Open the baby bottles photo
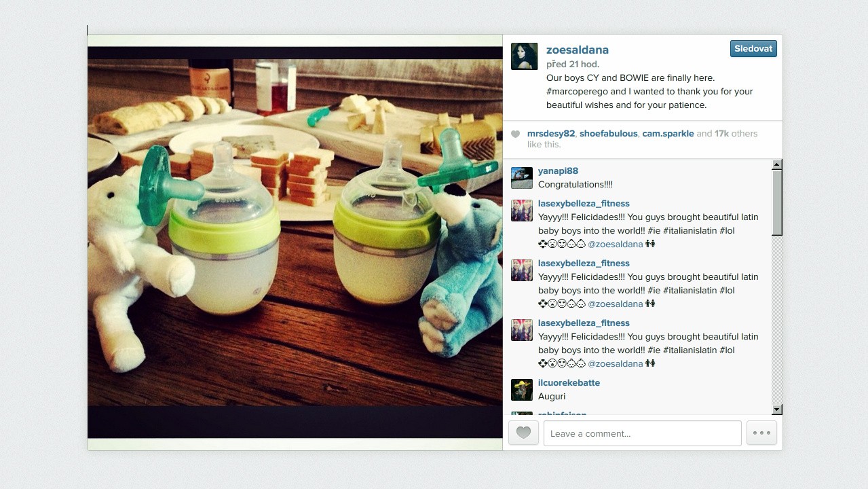The width and height of the screenshot is (868, 489). pos(295,242)
